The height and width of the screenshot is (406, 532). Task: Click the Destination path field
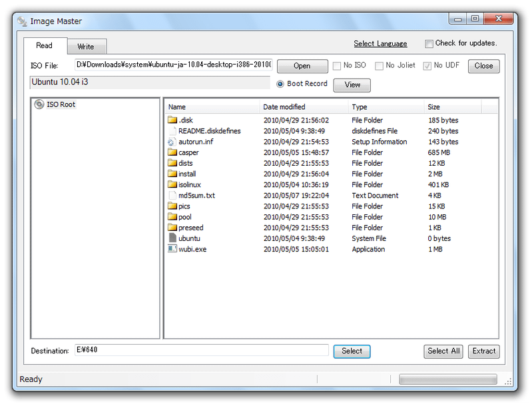(x=202, y=349)
